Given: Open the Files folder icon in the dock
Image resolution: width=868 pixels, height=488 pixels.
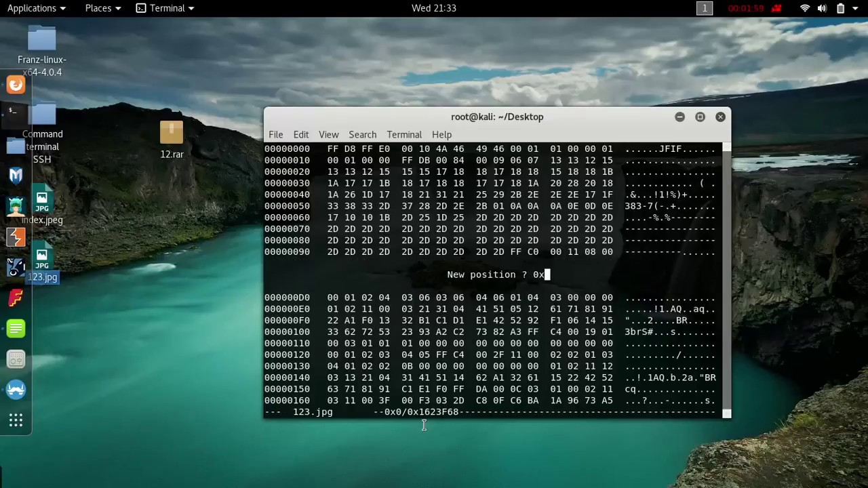Looking at the screenshot, I should point(16,145).
